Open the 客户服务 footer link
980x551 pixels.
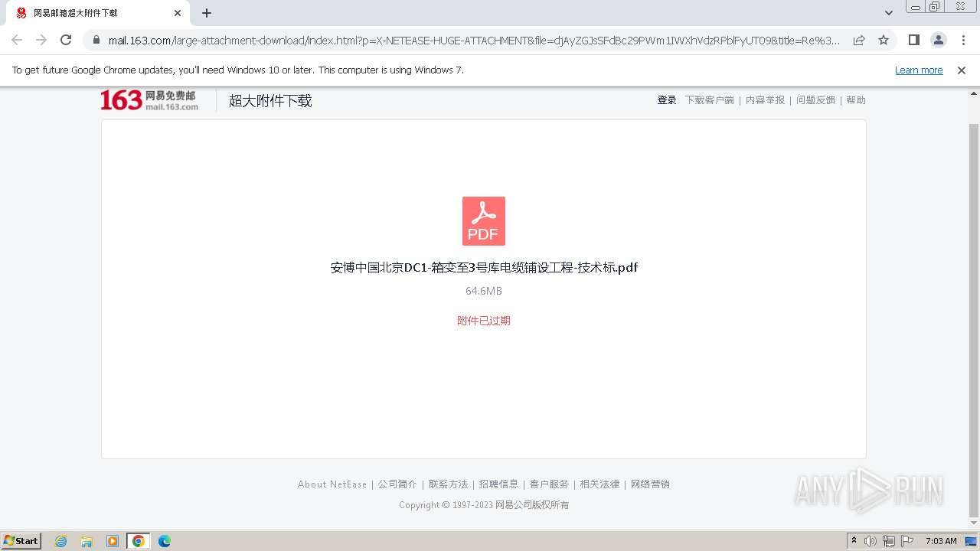point(549,484)
